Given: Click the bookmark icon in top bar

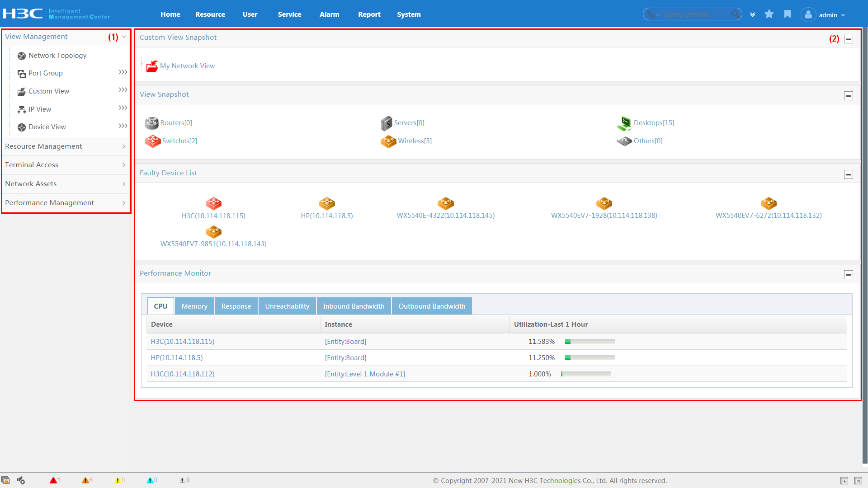Looking at the screenshot, I should [788, 14].
